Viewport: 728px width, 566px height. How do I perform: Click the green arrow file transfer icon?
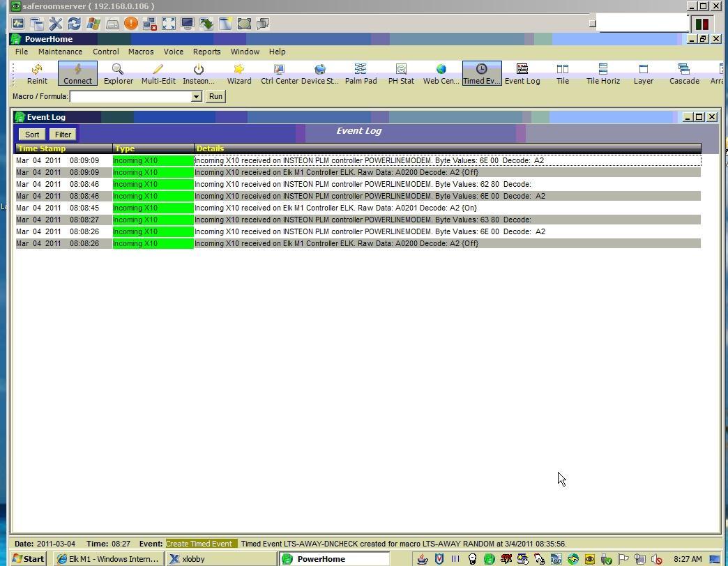pos(206,23)
